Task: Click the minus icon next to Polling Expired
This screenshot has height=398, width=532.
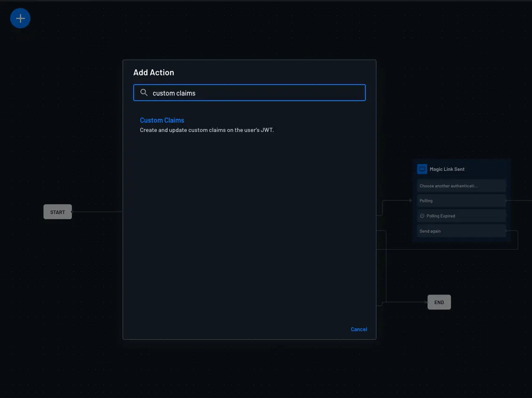Action: pos(422,216)
